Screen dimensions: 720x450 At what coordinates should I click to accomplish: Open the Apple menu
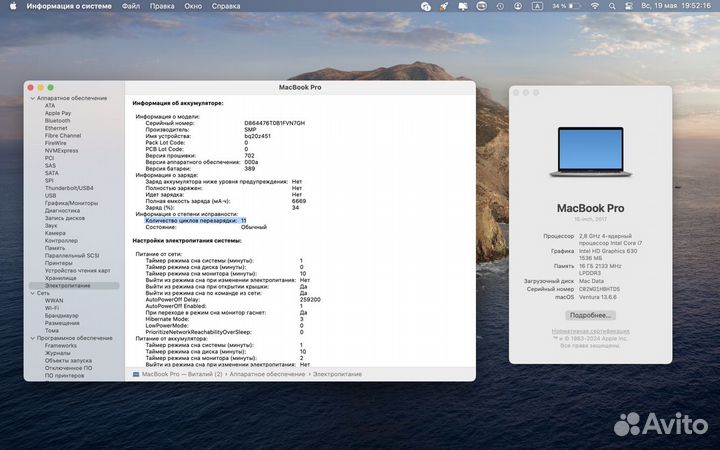[13, 6]
